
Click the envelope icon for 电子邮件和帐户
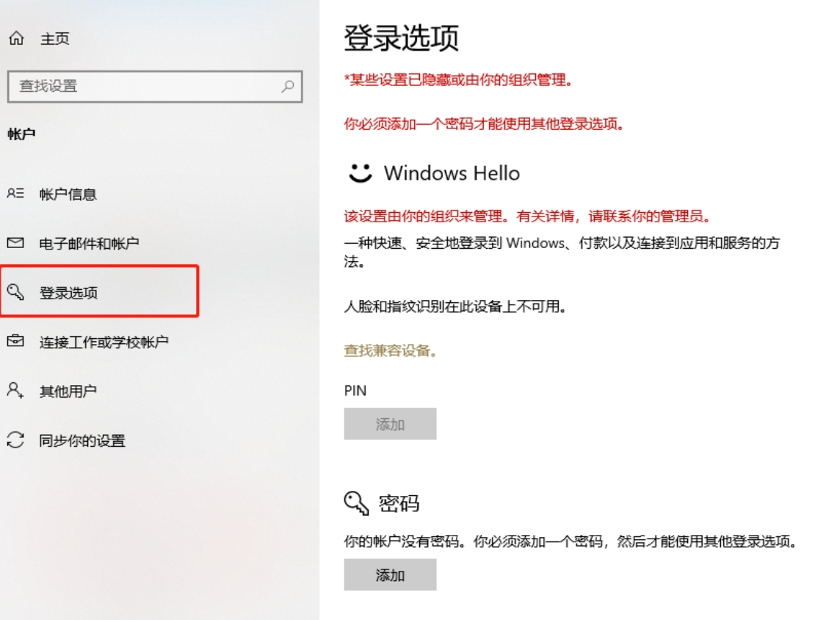15,243
